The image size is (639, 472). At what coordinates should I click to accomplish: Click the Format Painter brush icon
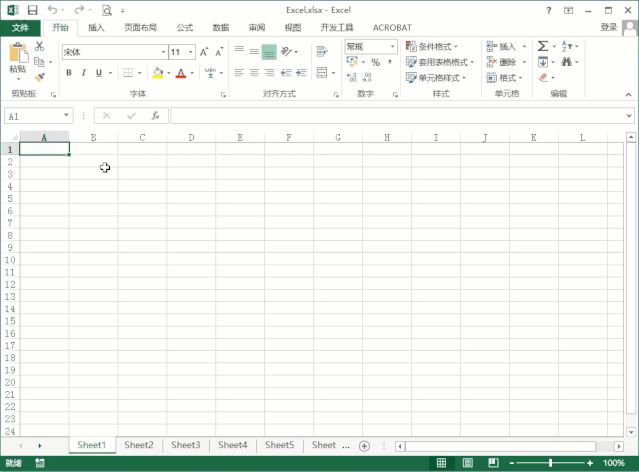40,77
